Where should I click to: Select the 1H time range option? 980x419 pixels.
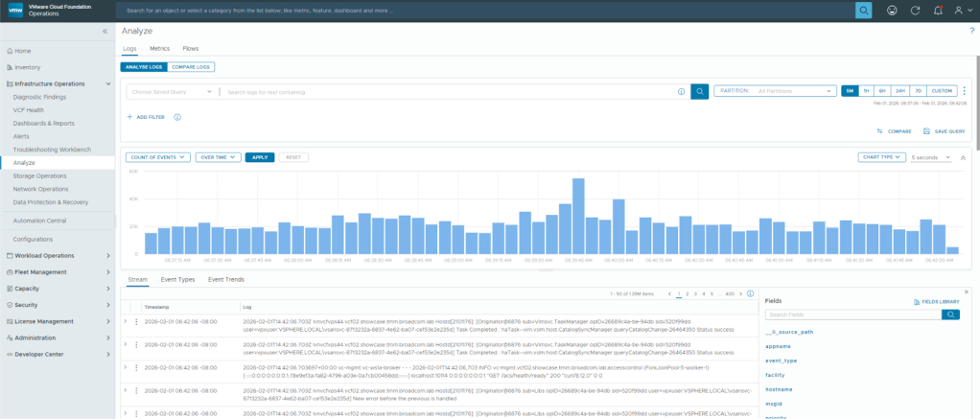click(x=866, y=91)
